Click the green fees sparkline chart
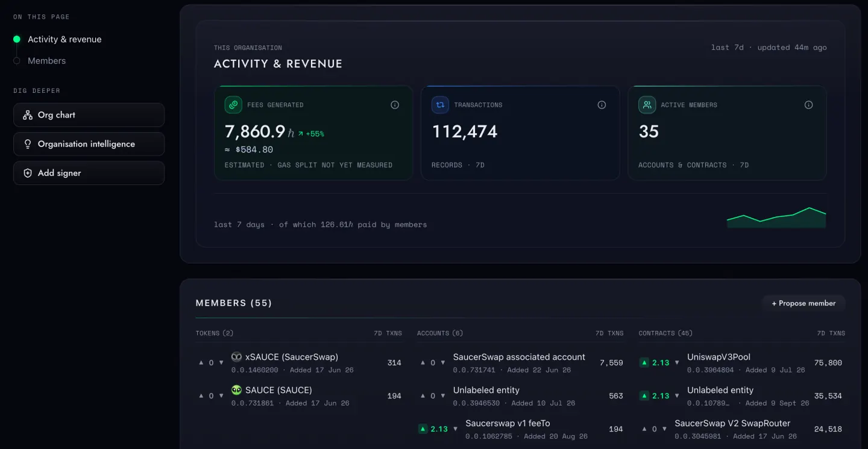Viewport: 868px width, 449px height. (776, 218)
